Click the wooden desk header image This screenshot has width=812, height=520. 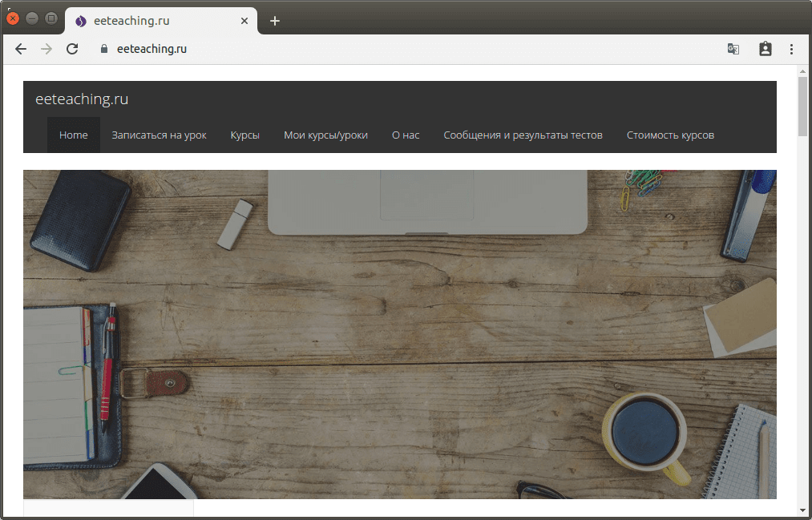pos(400,334)
